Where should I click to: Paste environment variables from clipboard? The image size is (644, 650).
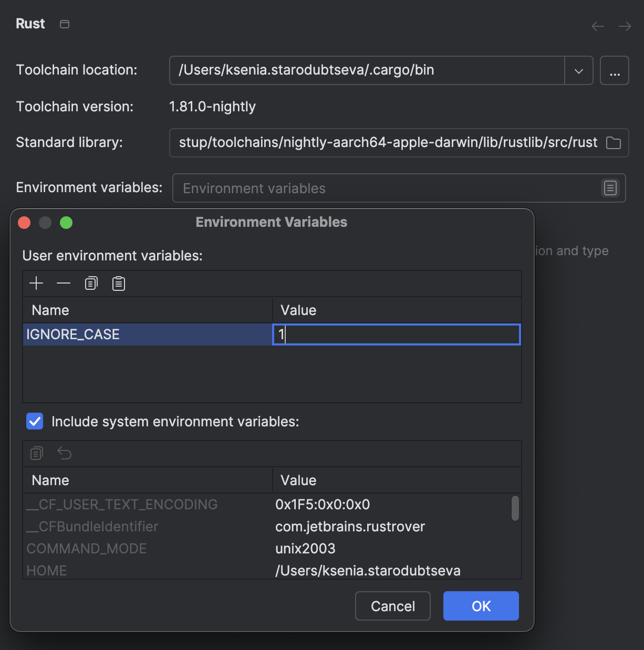[118, 283]
